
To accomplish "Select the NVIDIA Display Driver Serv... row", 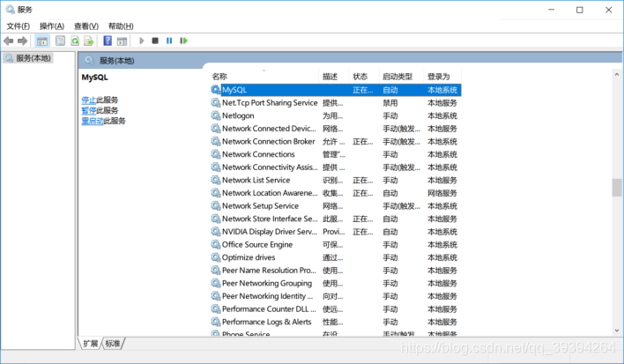I will [x=336, y=232].
